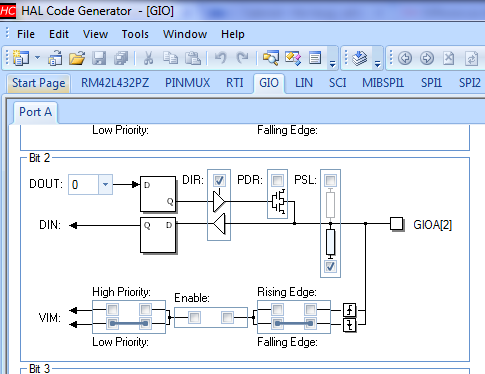Click the Navigate Back arrow icon
The height and width of the screenshot is (374, 485).
pyautogui.click(x=405, y=58)
